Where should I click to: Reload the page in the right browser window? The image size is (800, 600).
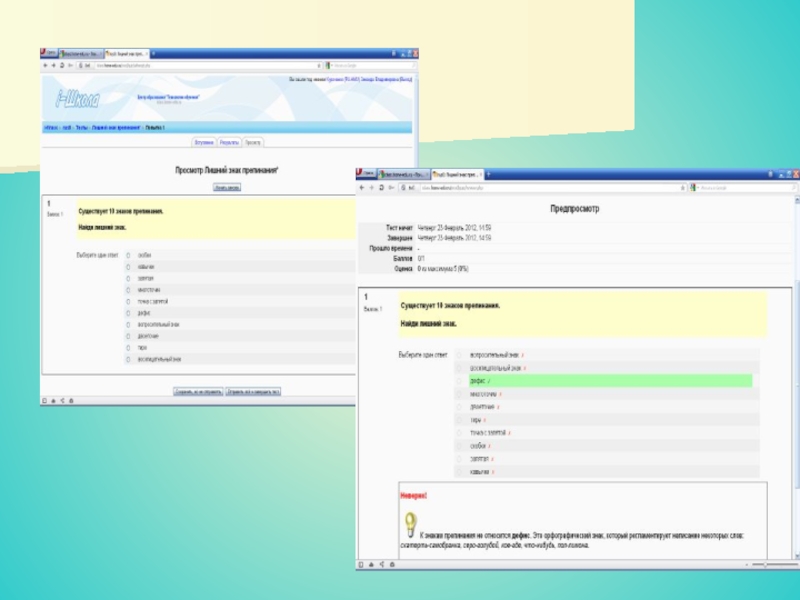[381, 188]
